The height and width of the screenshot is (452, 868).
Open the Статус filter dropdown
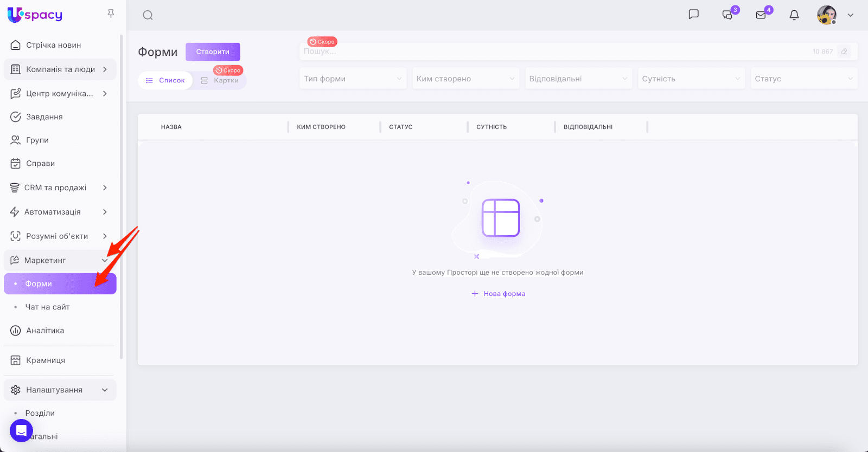click(803, 79)
